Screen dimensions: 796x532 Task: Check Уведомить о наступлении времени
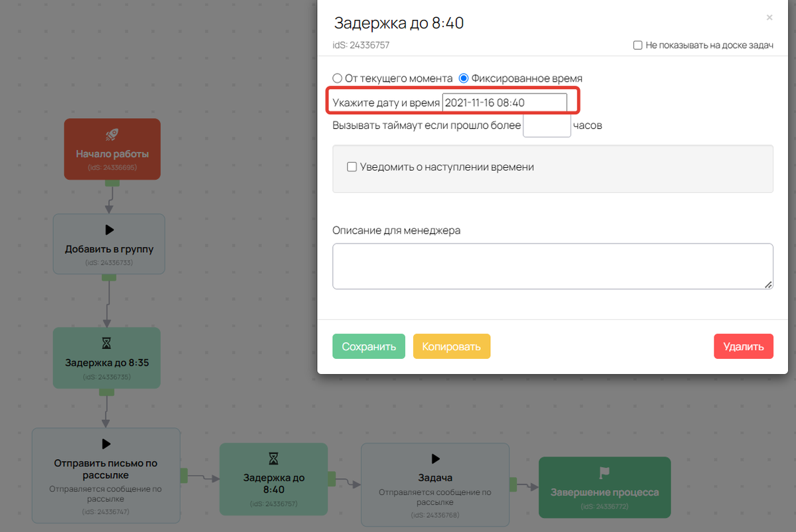tap(352, 166)
